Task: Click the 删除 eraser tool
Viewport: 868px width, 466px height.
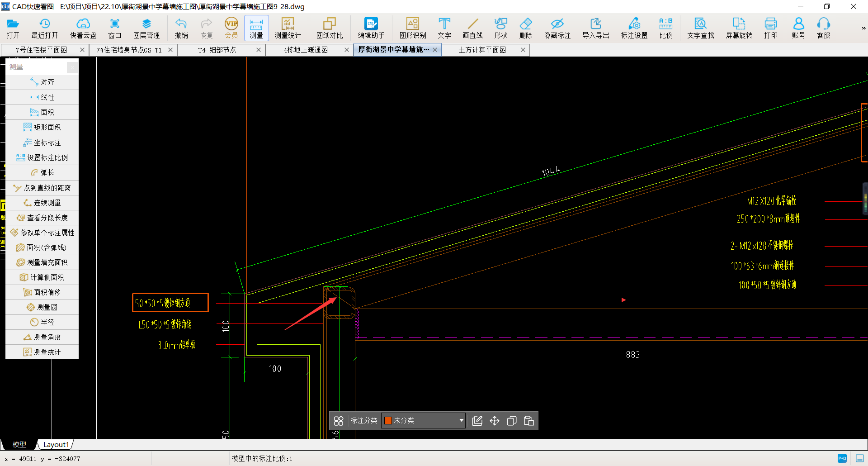Action: coord(525,28)
